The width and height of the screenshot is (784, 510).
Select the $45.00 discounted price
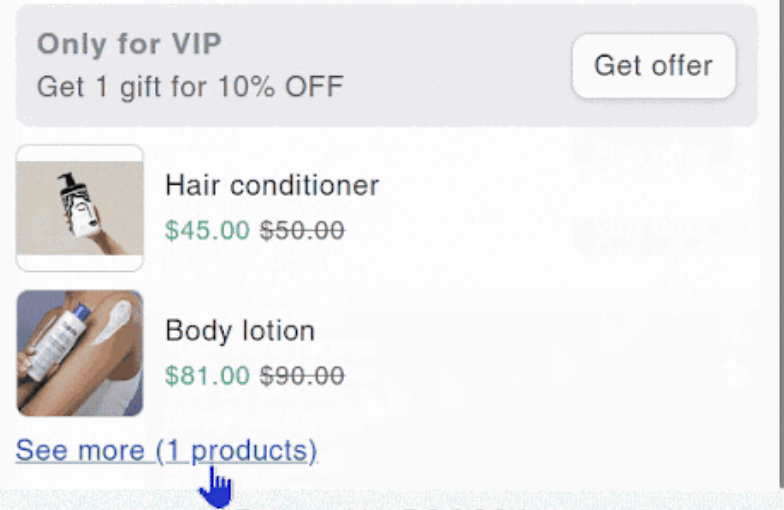point(207,231)
